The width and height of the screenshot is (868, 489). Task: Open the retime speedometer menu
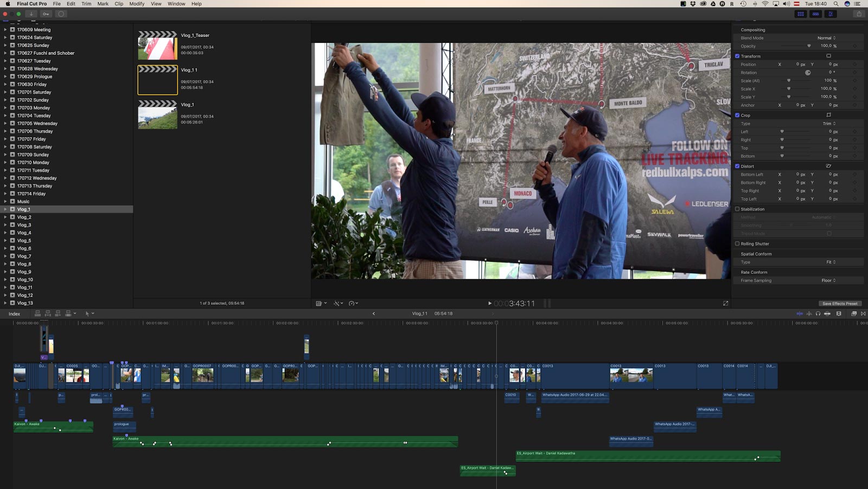353,304
